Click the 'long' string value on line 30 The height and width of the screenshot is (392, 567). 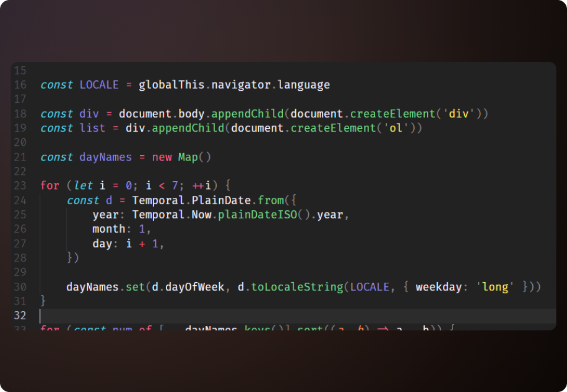pyautogui.click(x=495, y=287)
